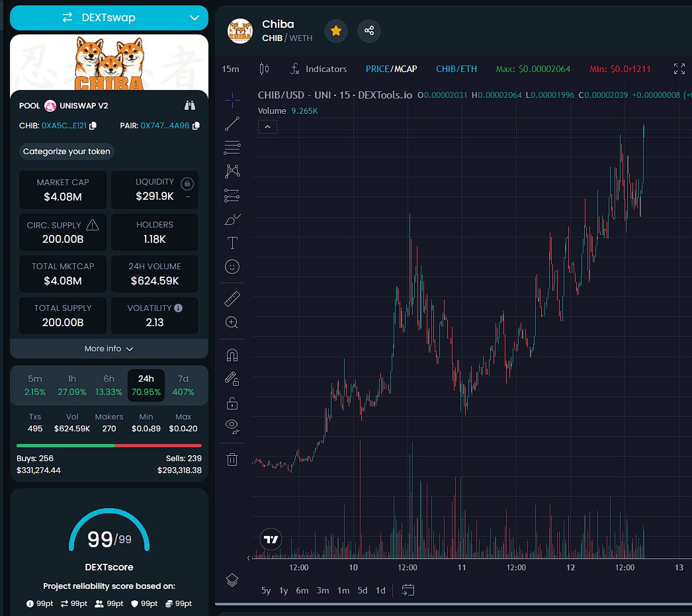This screenshot has width=692, height=616.
Task: Click the liquidity lock icon
Action: coord(187,183)
